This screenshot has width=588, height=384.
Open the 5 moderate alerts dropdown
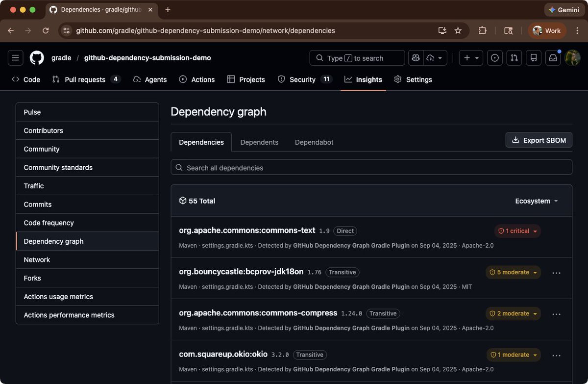pyautogui.click(x=513, y=272)
